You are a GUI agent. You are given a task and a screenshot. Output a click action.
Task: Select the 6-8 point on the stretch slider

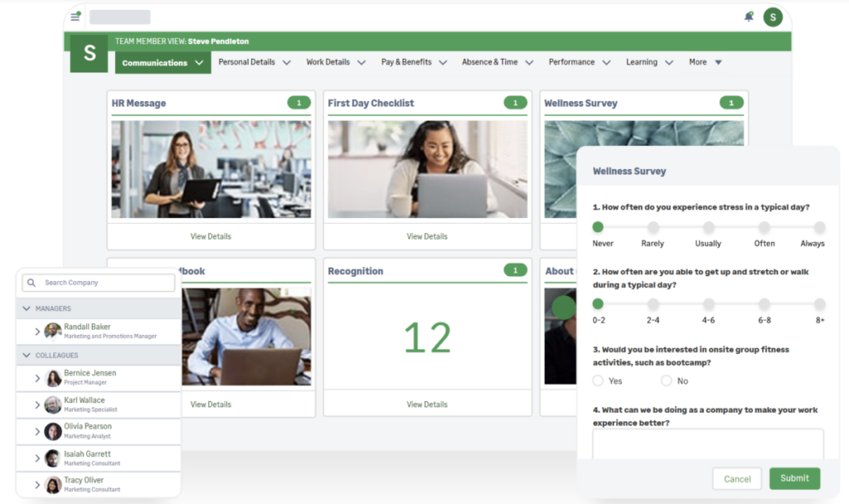tap(764, 303)
